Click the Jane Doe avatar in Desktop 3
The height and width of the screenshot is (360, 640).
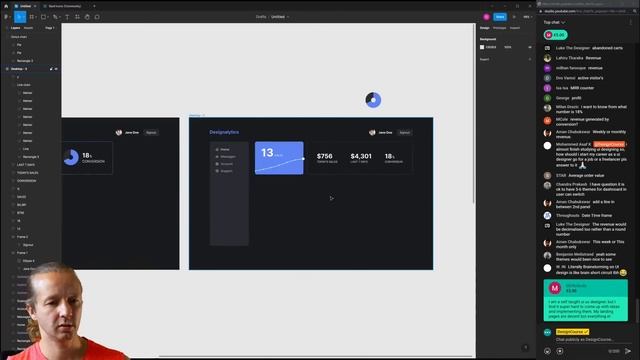(372, 133)
